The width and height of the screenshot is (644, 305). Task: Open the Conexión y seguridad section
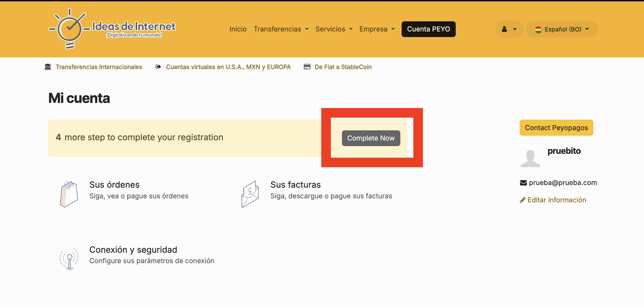tap(133, 250)
